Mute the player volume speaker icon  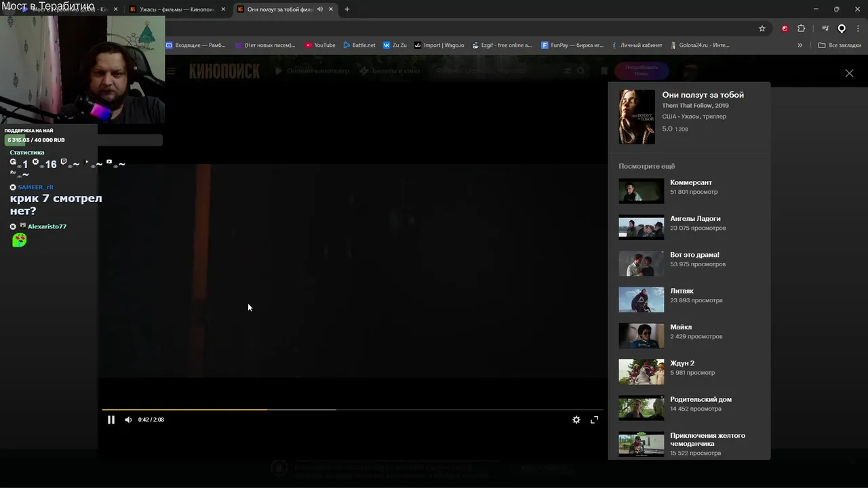point(128,420)
